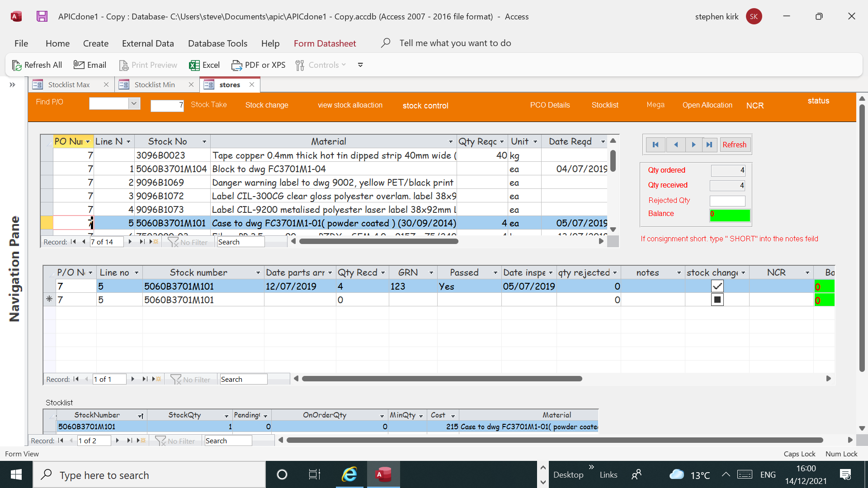This screenshot has height=488, width=868.
Task: Click the green Balance value field
Action: (x=730, y=215)
